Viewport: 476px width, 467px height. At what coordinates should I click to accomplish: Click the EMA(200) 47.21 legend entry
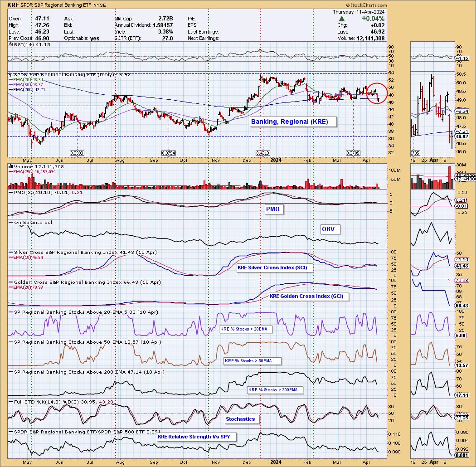27,90
